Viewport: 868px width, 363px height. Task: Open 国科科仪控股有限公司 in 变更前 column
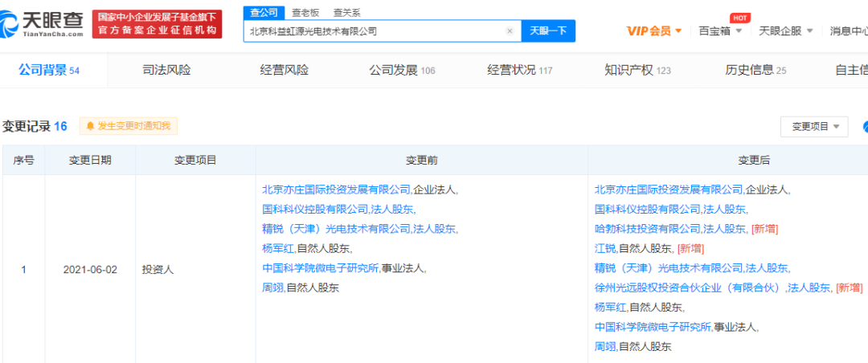[x=315, y=209]
